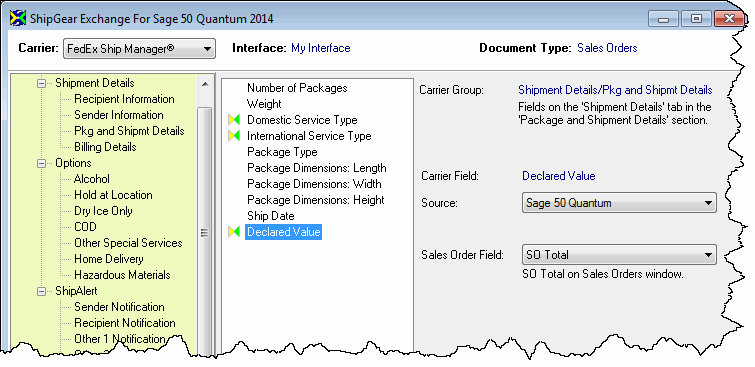Click the Sales Orders document type link
Viewport: 755px width, 367px height.
coord(607,48)
